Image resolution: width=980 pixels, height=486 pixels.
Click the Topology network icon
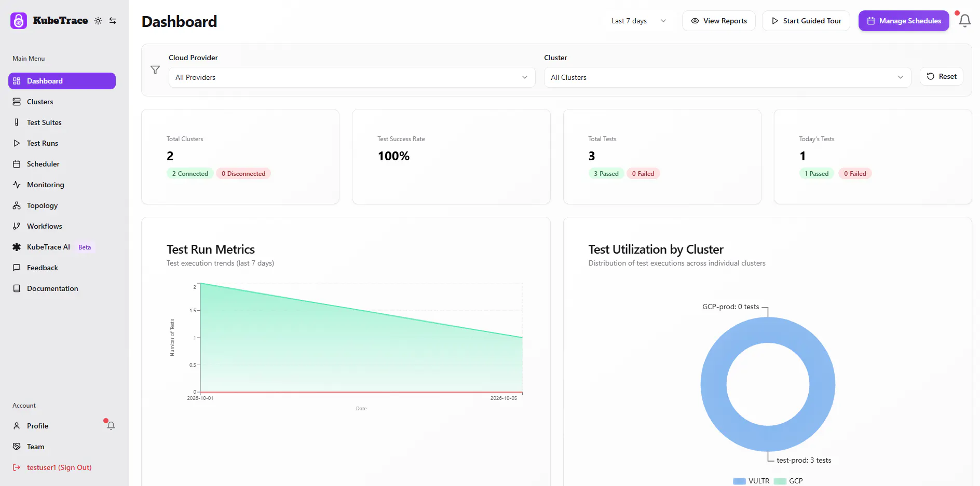pyautogui.click(x=17, y=205)
